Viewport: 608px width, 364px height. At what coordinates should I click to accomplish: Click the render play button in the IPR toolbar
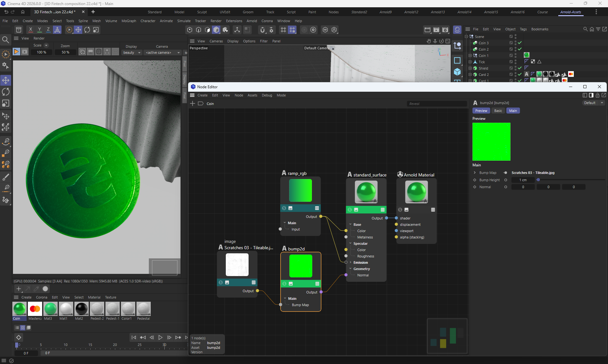pyautogui.click(x=16, y=52)
